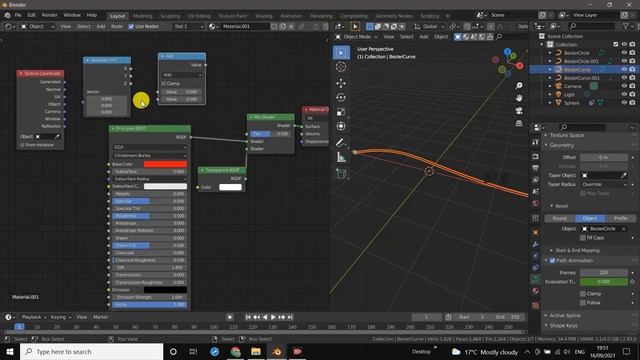Viewport: 640px width, 360px height.
Task: Open the Object properties orange square tab
Action: click(x=536, y=232)
